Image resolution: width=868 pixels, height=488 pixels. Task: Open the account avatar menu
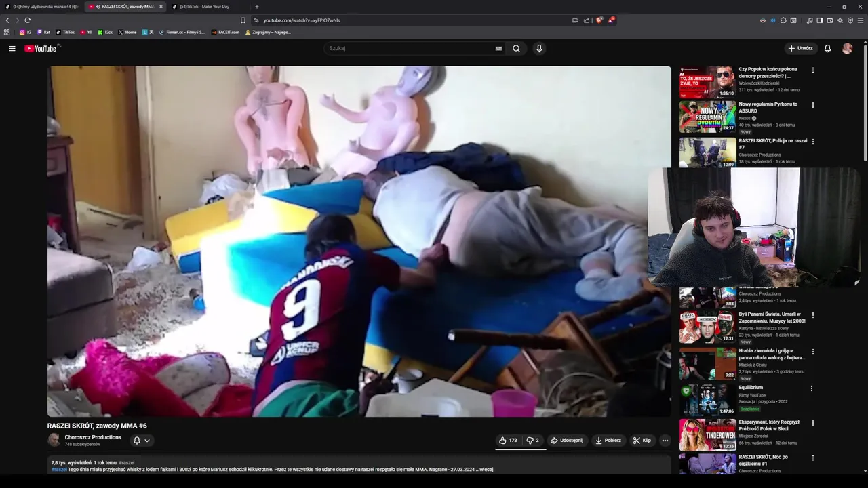[847, 48]
